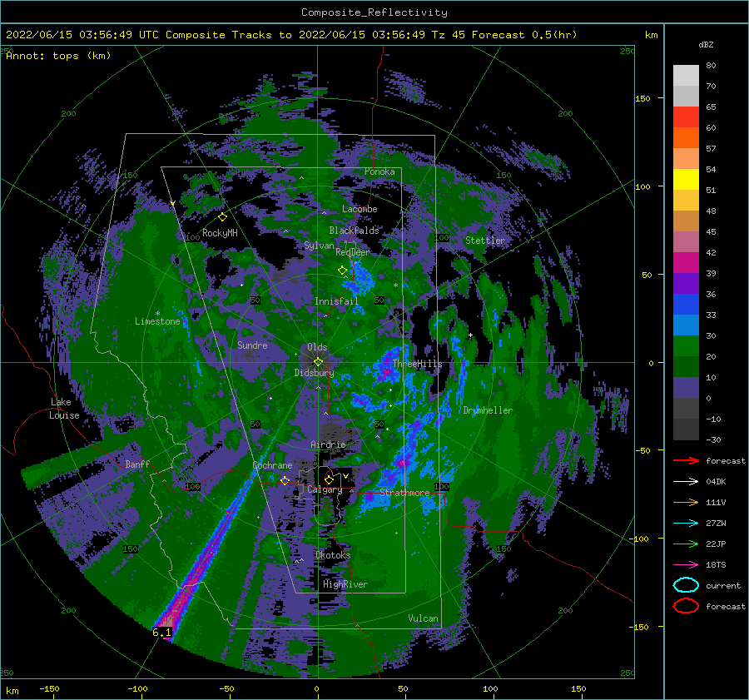This screenshot has height=700, width=749.
Task: Click the Cochrane city label
Action: 272,465
